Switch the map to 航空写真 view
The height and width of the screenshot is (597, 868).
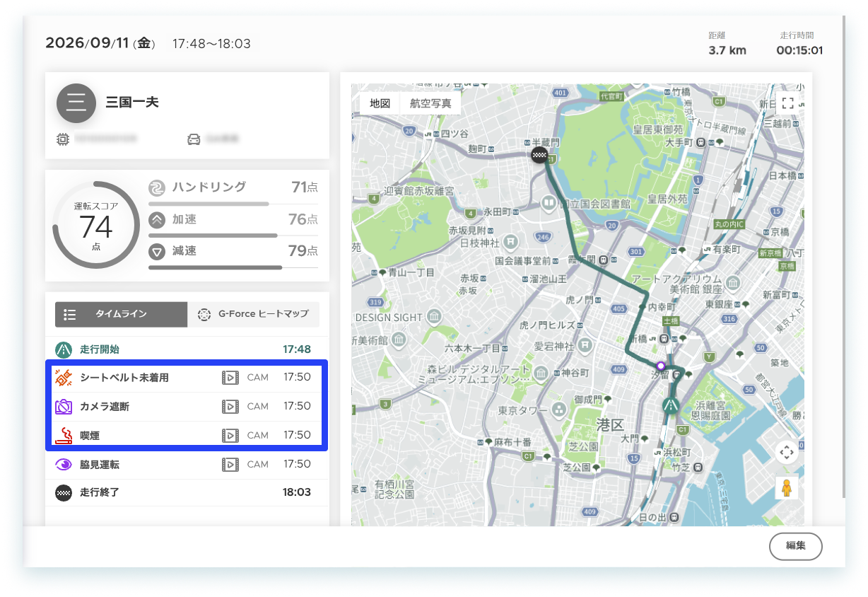(x=430, y=103)
